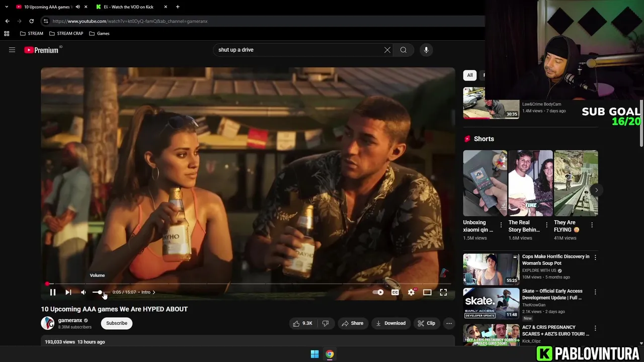Go back in browser

pos(7,21)
